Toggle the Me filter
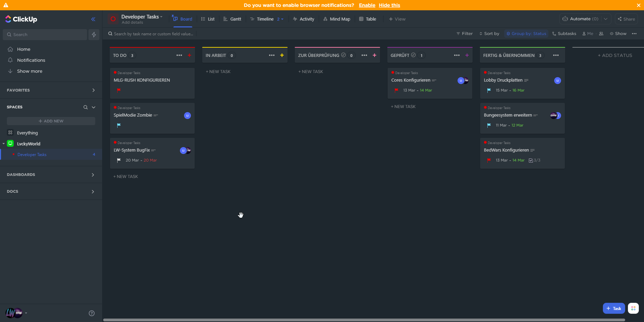The image size is (644, 322). 587,34
